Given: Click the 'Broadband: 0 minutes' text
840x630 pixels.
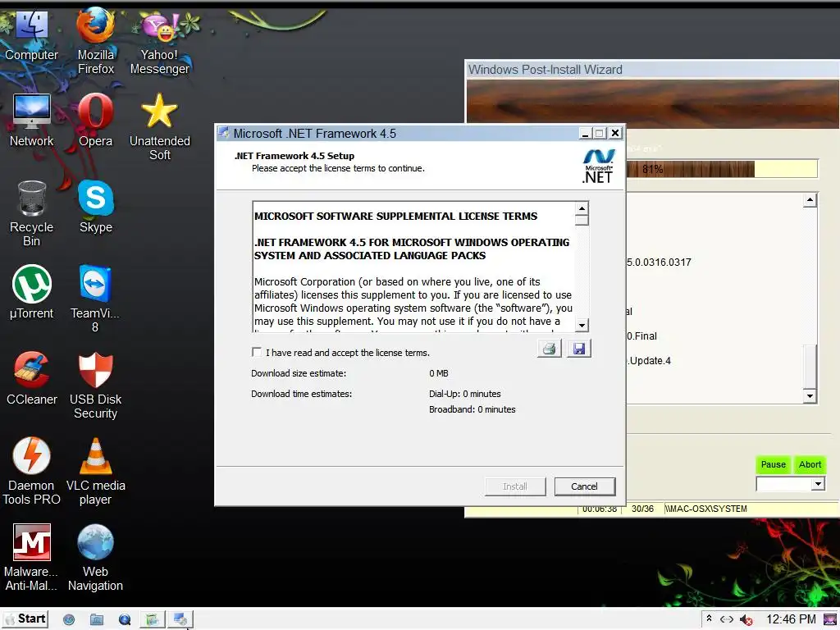Looking at the screenshot, I should point(472,409).
